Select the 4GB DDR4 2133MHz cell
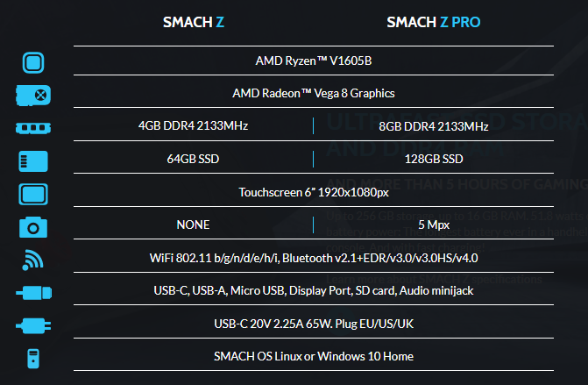The image size is (588, 385). (x=193, y=126)
